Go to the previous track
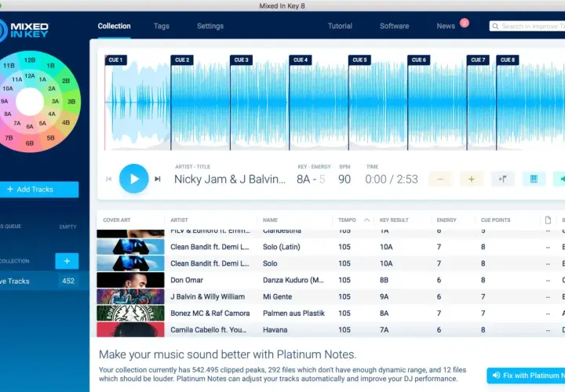This screenshot has height=392, width=565. click(108, 179)
